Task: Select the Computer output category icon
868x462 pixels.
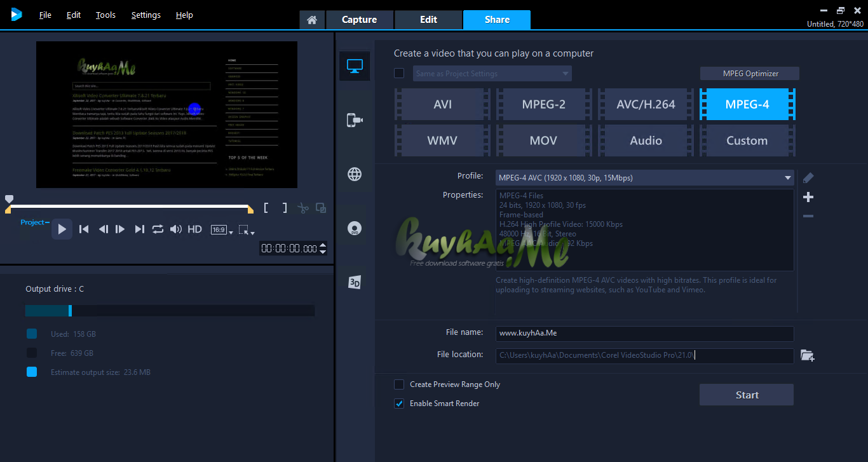Action: (x=355, y=65)
